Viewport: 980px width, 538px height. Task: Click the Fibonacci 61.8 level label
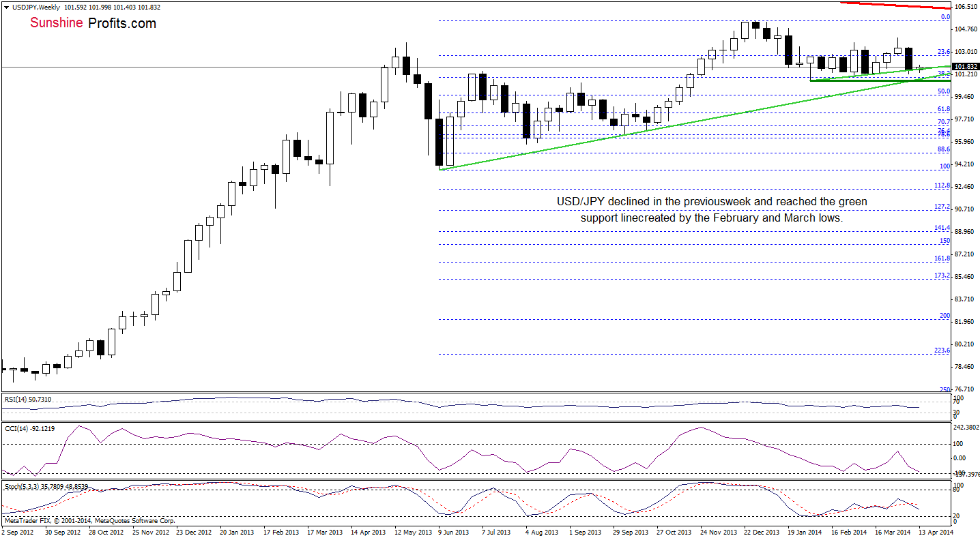pos(945,109)
